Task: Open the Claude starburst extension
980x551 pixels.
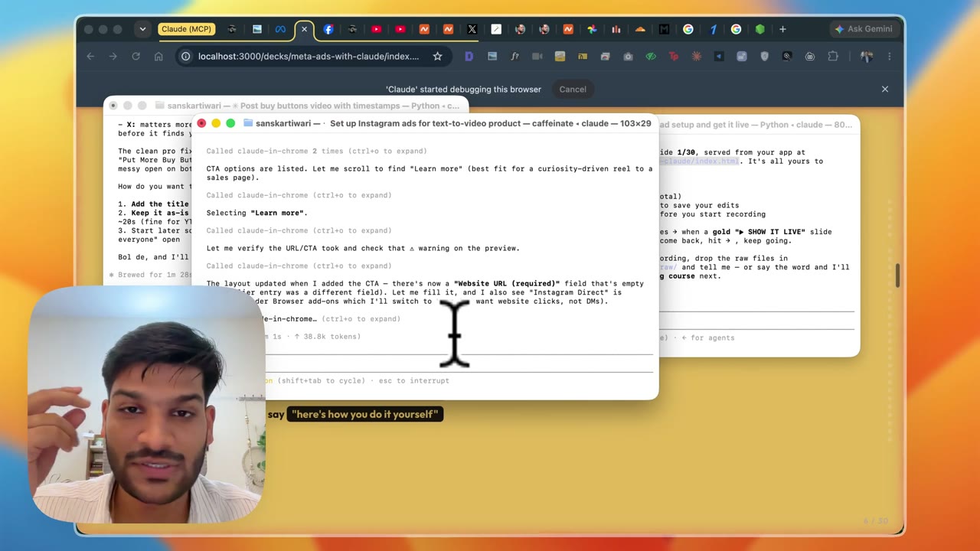Action: 697,56
